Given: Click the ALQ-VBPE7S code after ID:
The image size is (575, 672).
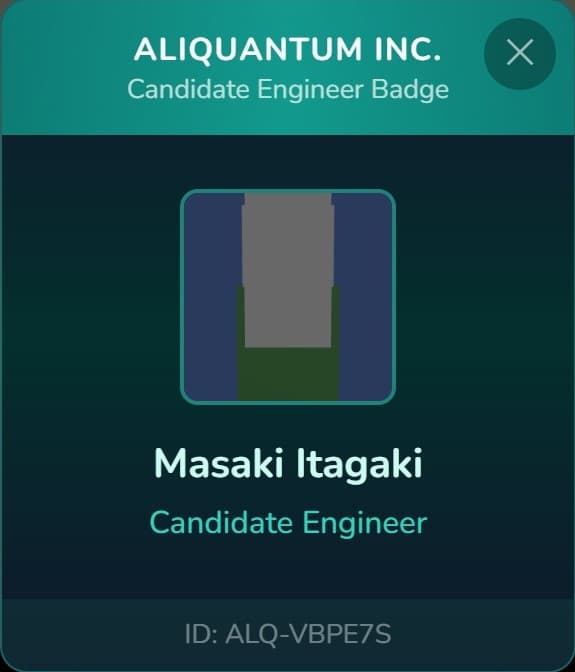Looking at the screenshot, I should click(308, 634).
